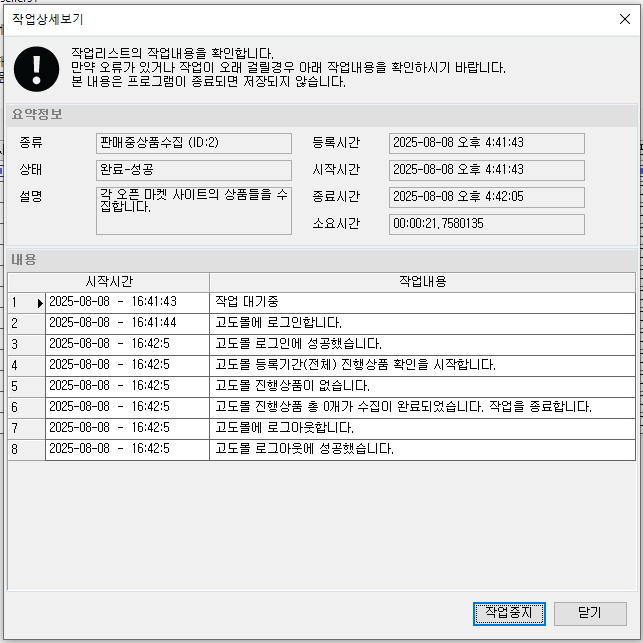
Task: Close the 작업상세보기 dialog with X
Action: 625,19
